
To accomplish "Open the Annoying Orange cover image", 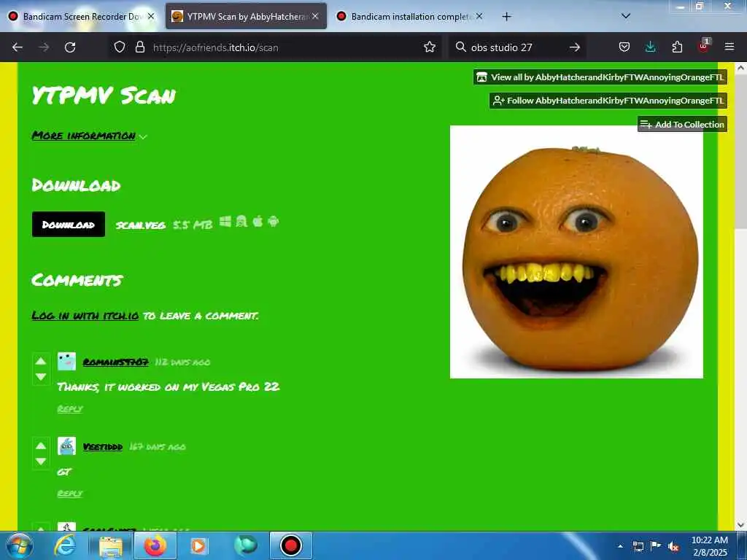I will point(576,252).
